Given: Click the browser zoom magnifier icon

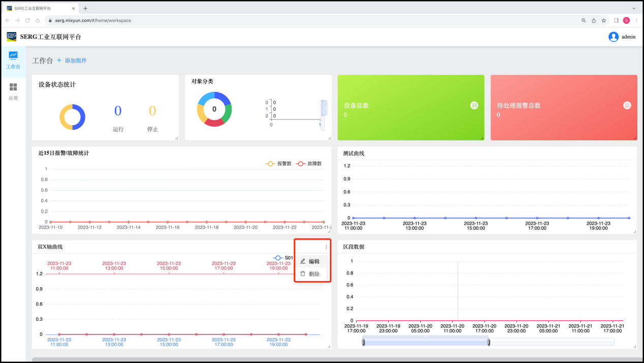Looking at the screenshot, I should (x=584, y=20).
